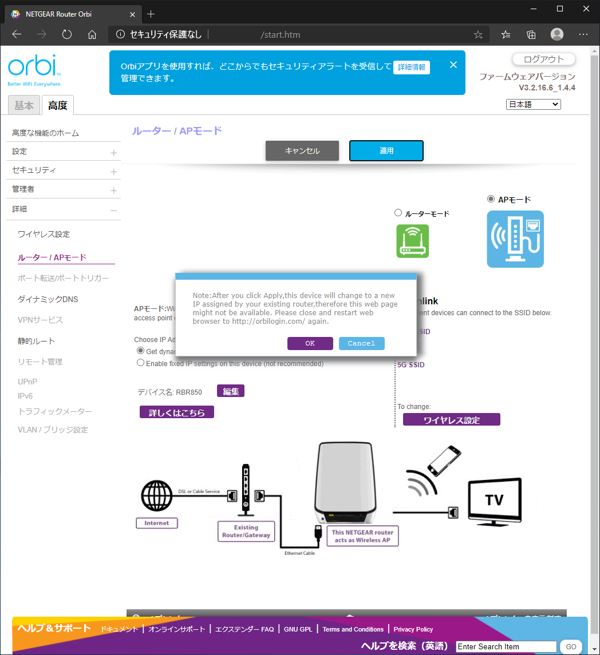Select Get dynamic IP radio option
The image size is (600, 655).
pos(141,350)
